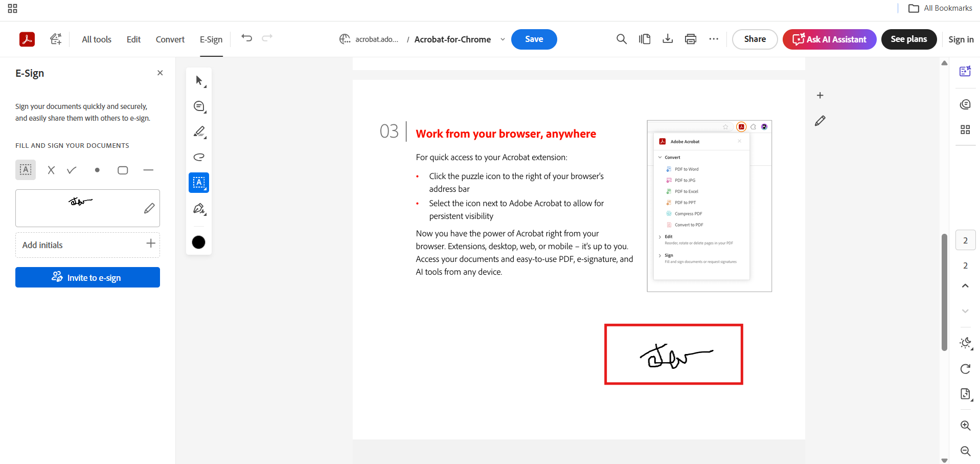Download the PDF file
This screenshot has width=980, height=464.
click(x=668, y=39)
